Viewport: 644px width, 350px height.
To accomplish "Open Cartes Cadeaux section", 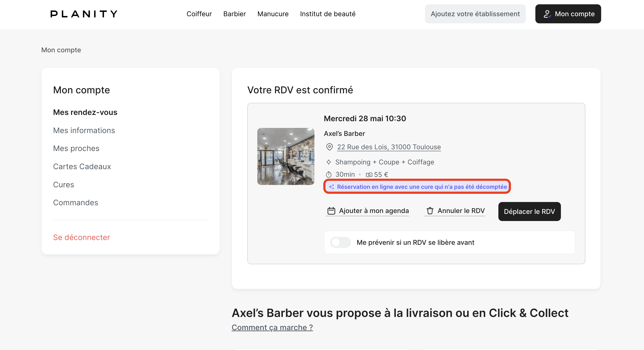I will tap(82, 166).
